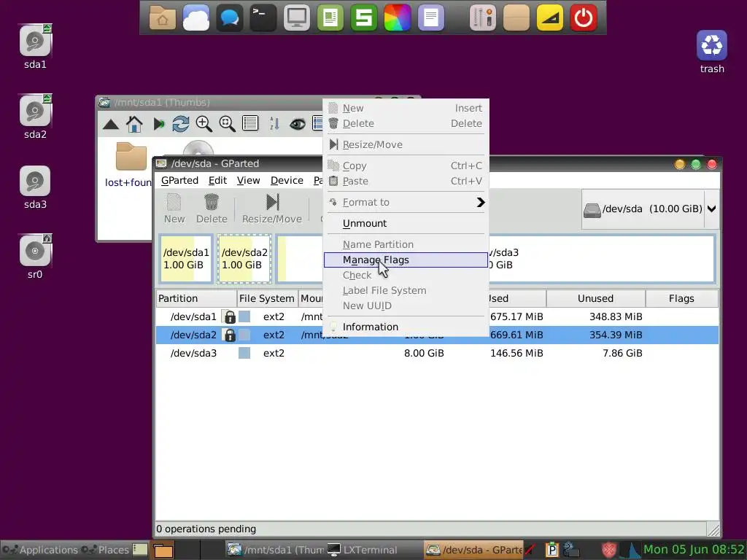Open the View menu in GParted

pyautogui.click(x=248, y=181)
